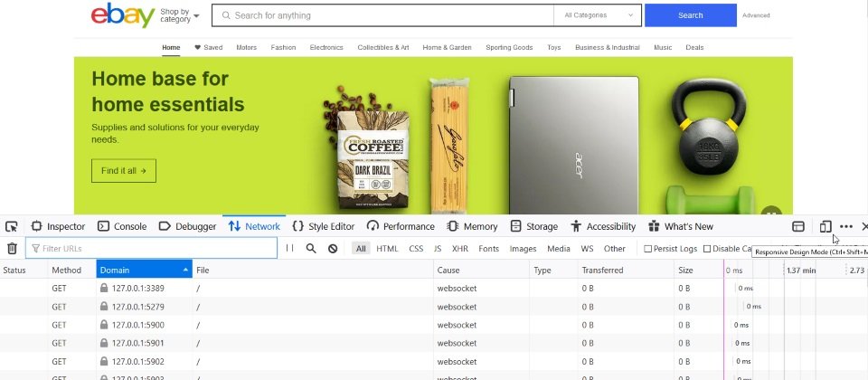Click the iframe selector icon in toolbox
The height and width of the screenshot is (380, 868).
(797, 226)
